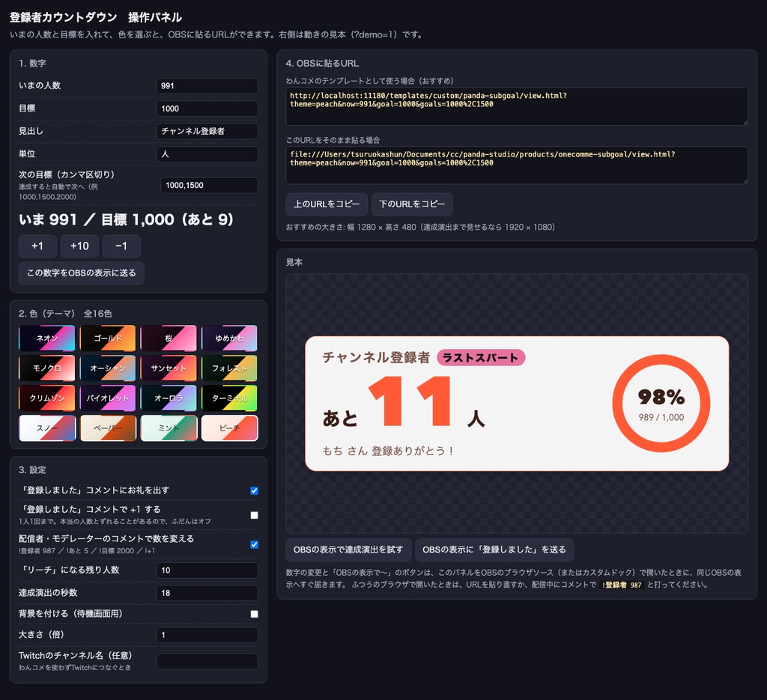Apply the サンセット theme
The height and width of the screenshot is (700, 767).
pos(169,368)
